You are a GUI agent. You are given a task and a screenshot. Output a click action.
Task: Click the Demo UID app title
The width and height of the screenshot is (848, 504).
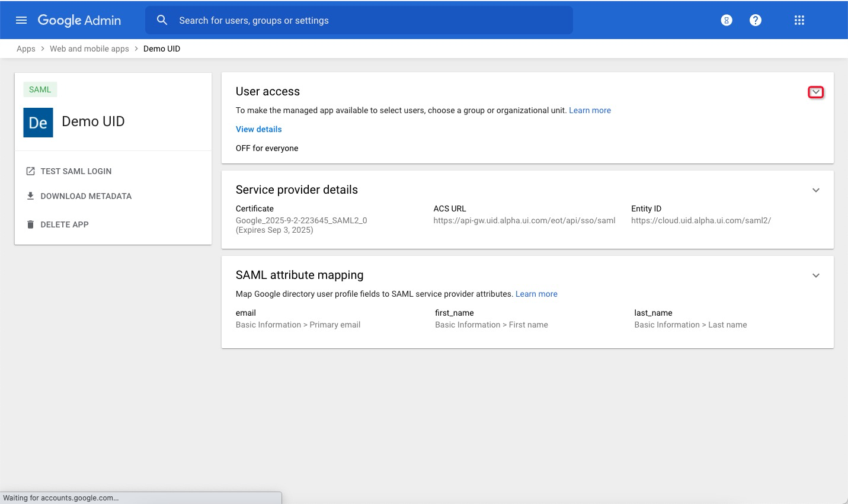click(x=93, y=121)
